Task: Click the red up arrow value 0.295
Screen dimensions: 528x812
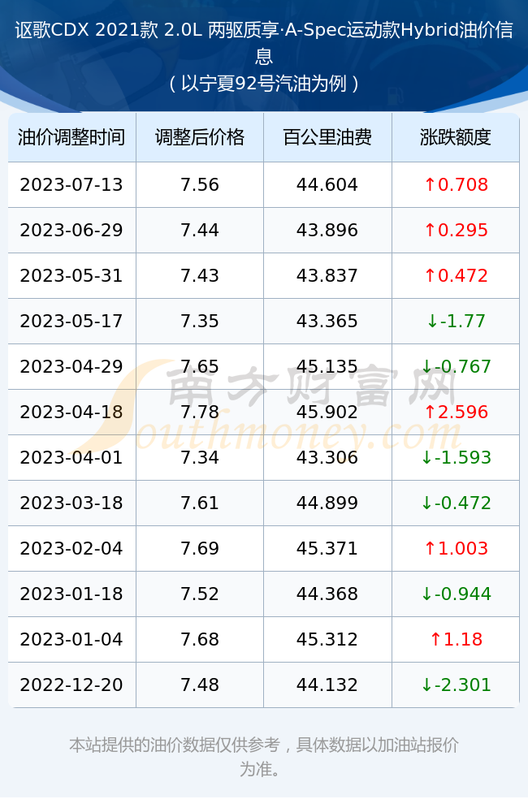Action: (x=456, y=231)
